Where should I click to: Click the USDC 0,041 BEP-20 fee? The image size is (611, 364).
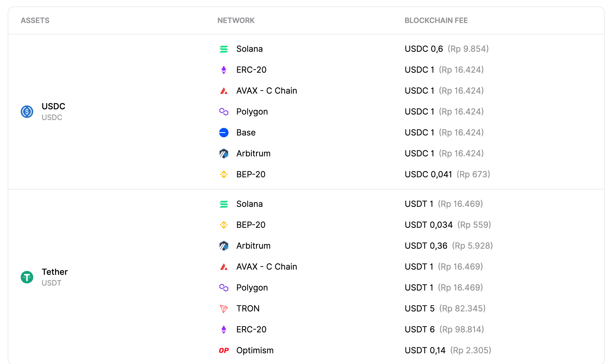point(429,174)
